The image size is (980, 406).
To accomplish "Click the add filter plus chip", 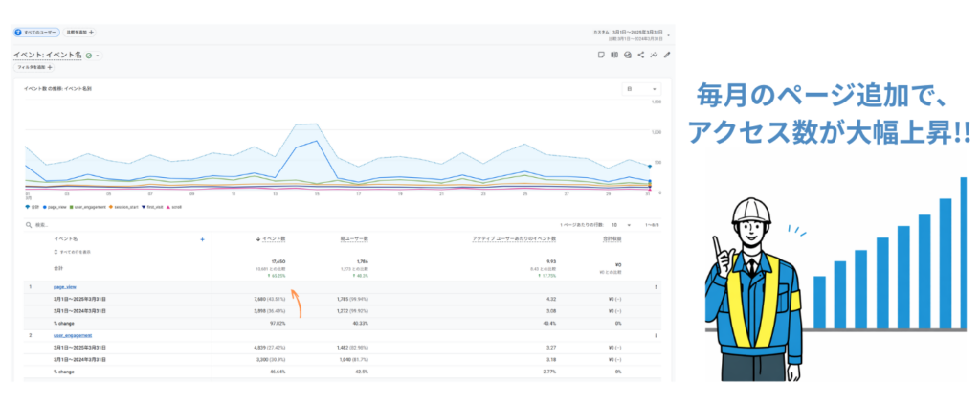I will tap(35, 67).
